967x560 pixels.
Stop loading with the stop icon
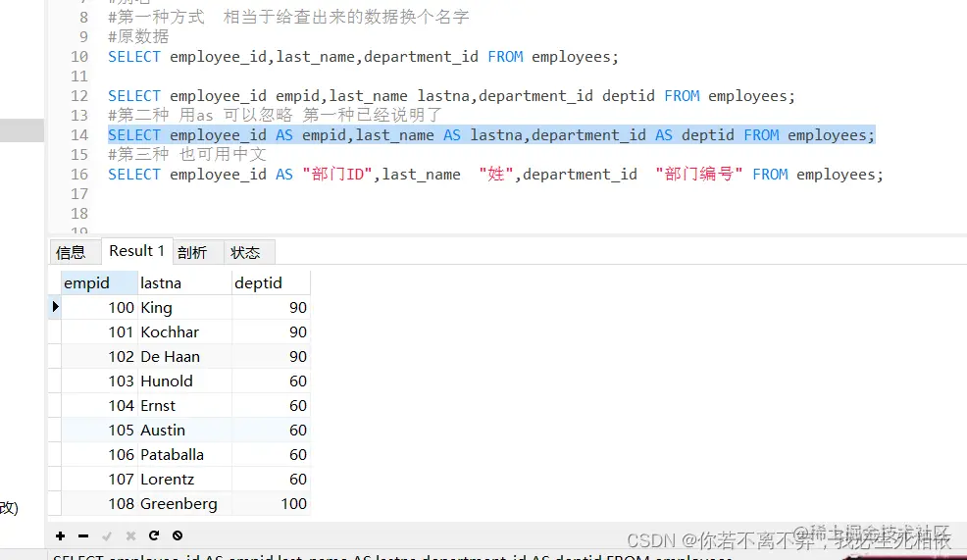coord(177,535)
